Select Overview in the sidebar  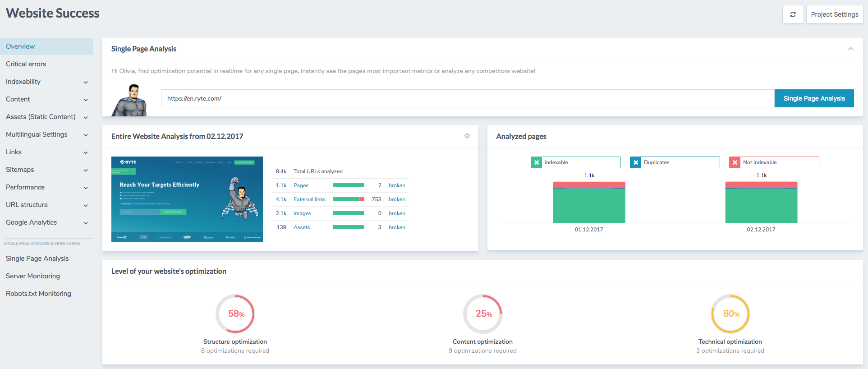(x=46, y=46)
